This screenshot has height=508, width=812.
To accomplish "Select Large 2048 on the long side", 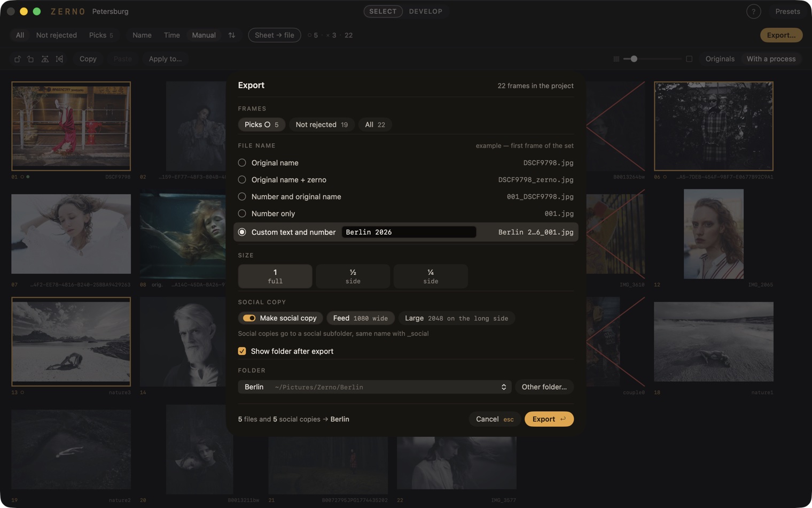I will click(x=457, y=318).
